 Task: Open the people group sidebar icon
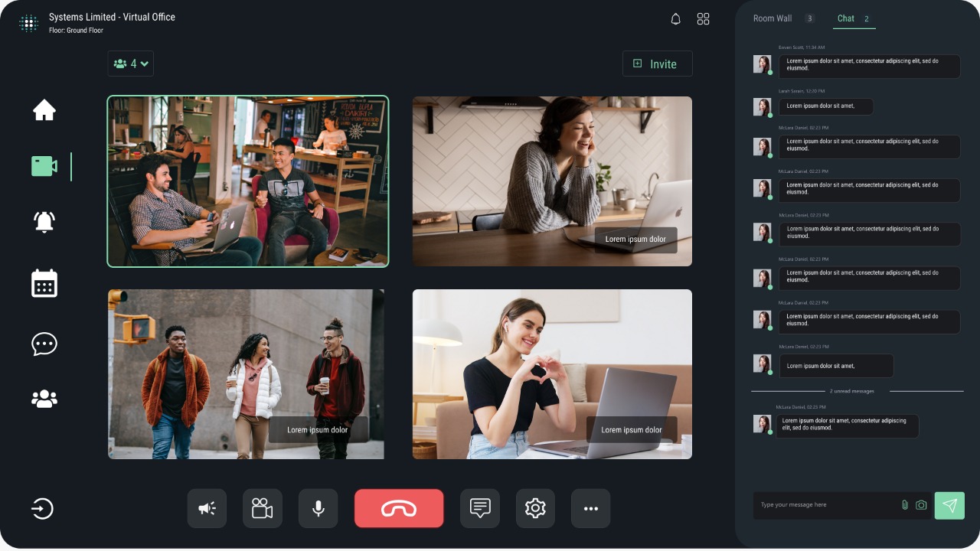pyautogui.click(x=44, y=399)
